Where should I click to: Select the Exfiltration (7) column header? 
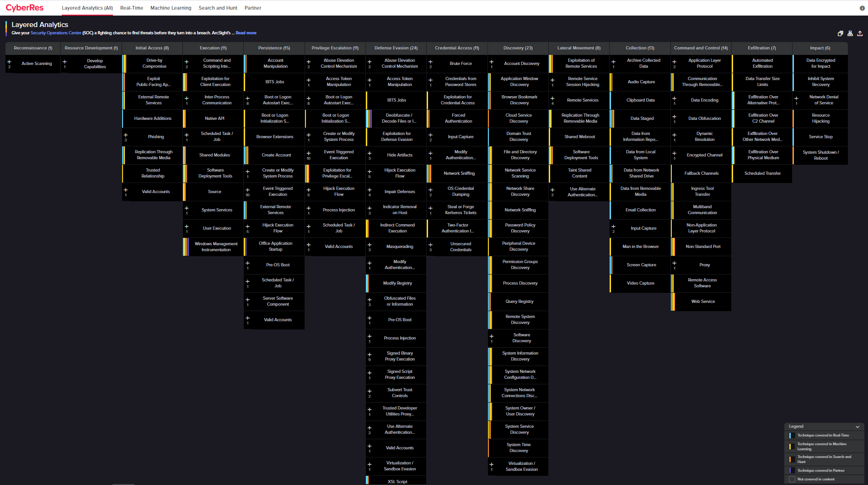pos(762,48)
